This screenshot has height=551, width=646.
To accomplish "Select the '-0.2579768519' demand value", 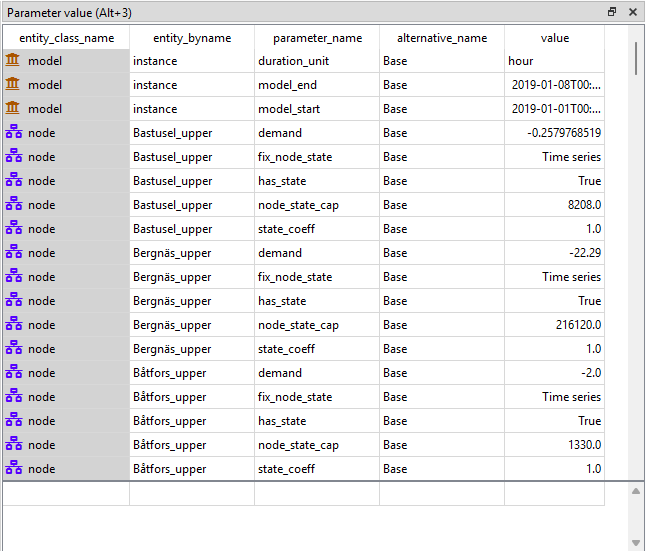I will 555,132.
